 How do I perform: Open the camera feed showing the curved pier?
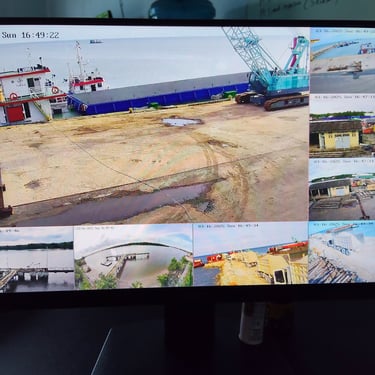pos(343,60)
